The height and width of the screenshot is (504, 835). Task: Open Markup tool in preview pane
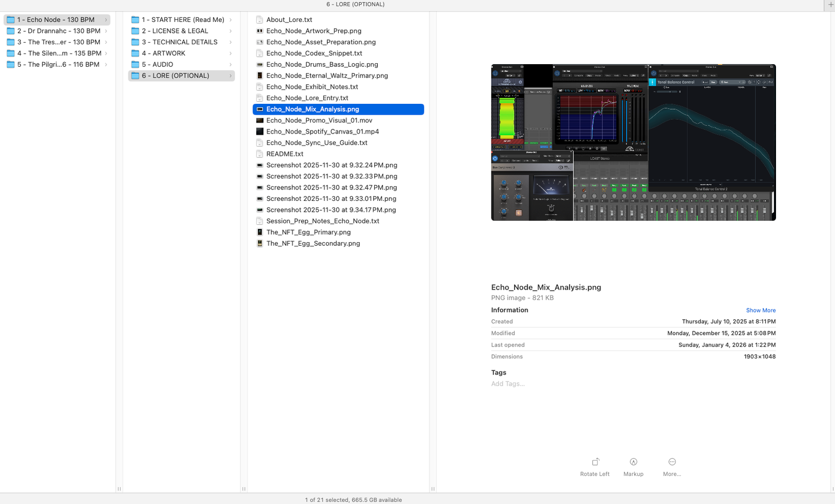(x=633, y=462)
